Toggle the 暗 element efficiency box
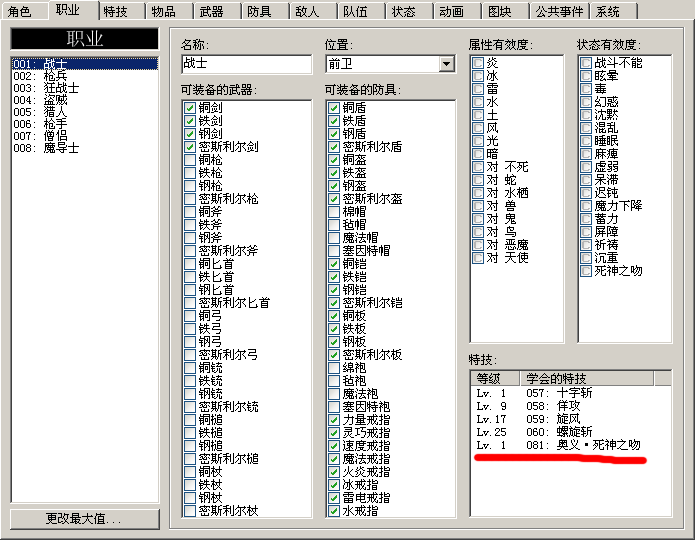 (x=478, y=154)
